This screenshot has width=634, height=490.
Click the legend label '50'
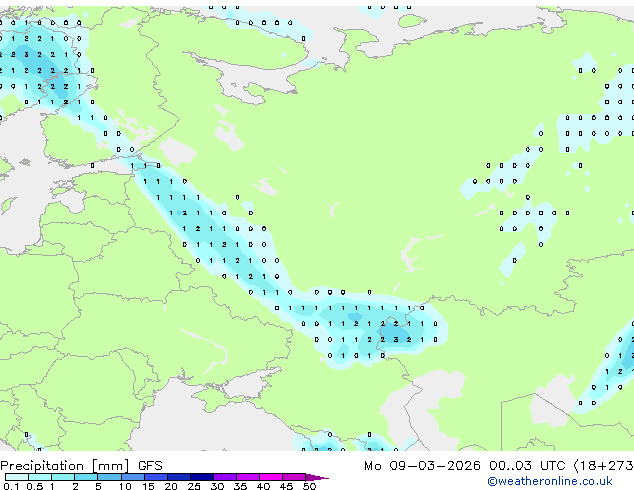pos(309,486)
